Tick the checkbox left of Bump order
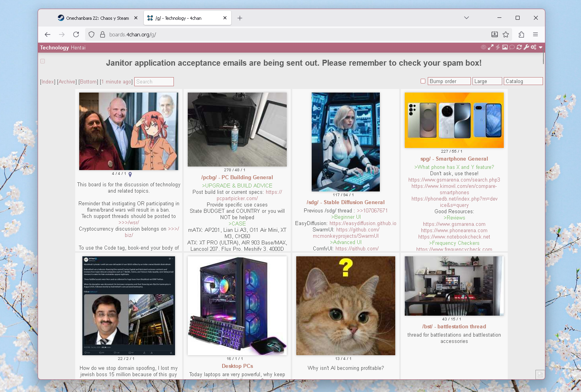 [423, 81]
